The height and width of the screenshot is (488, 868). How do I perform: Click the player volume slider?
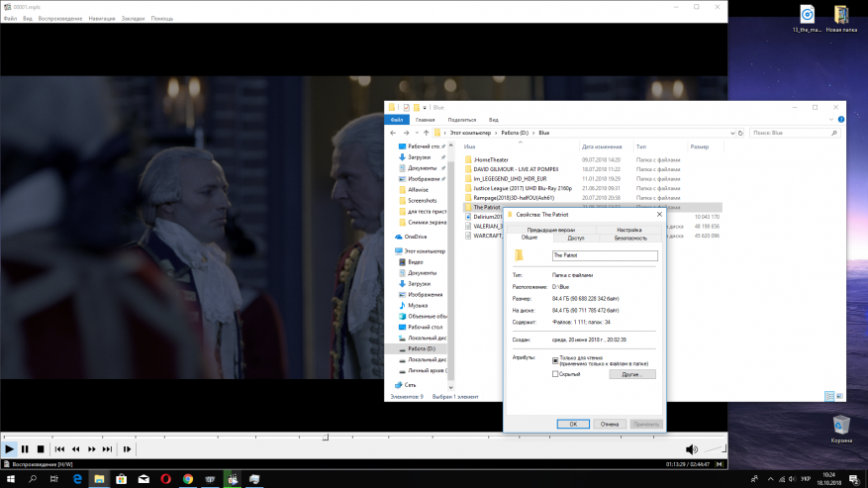715,448
